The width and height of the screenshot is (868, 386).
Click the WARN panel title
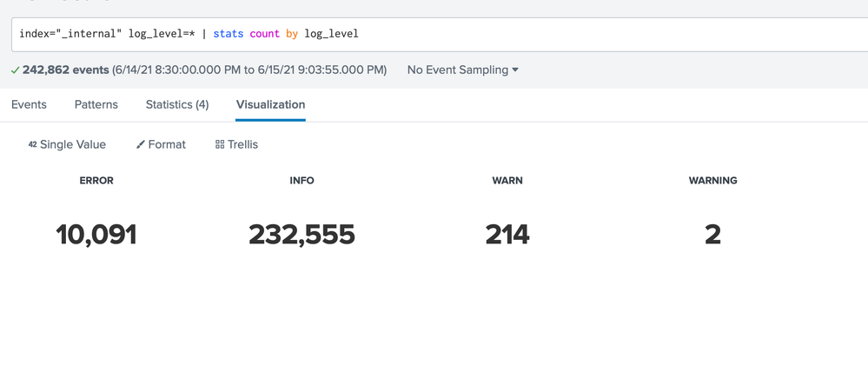pos(507,181)
